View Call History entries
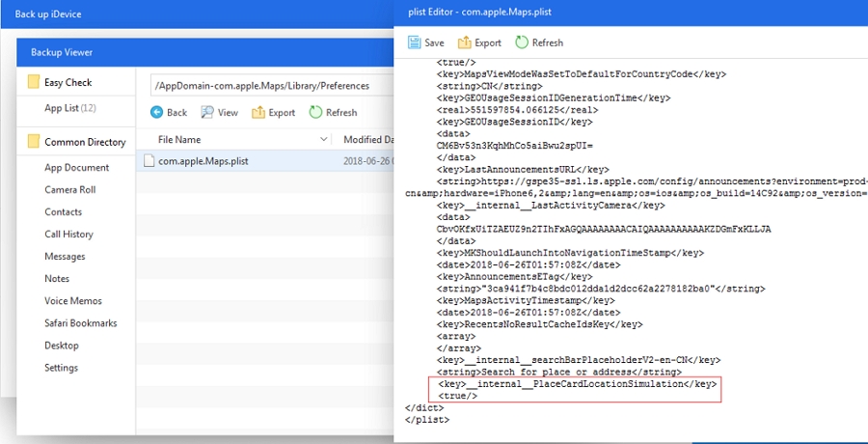Screen dimensions: 868x444 (68, 235)
